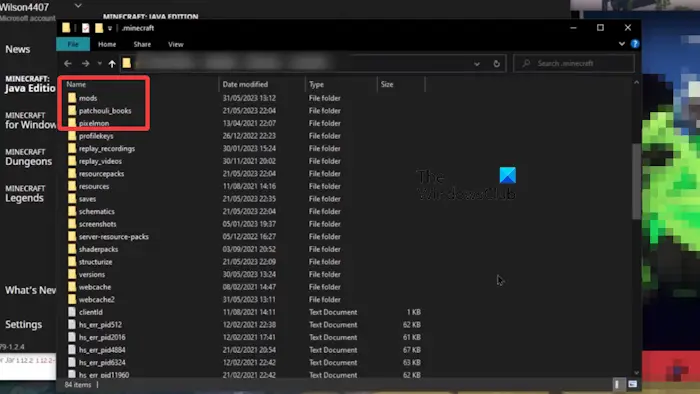700x394 pixels.
Task: Open the View ribbon tab
Action: point(176,44)
